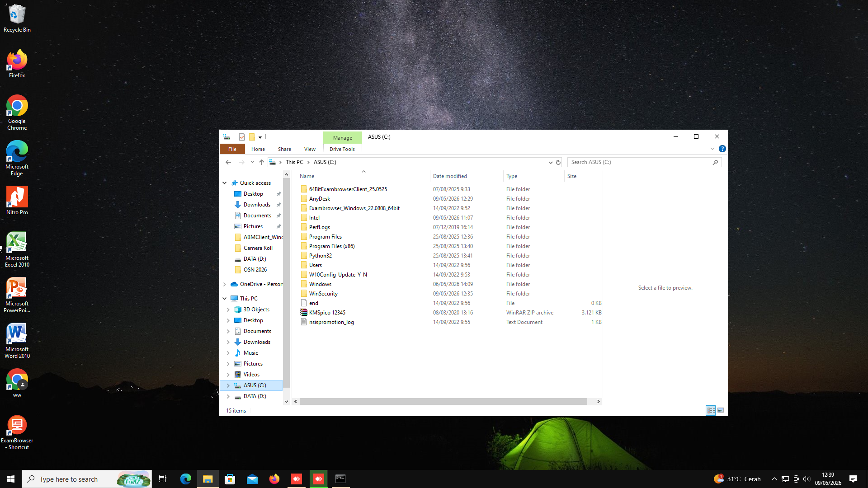Expand the Music tree node
This screenshot has height=488, width=868.
(228, 353)
